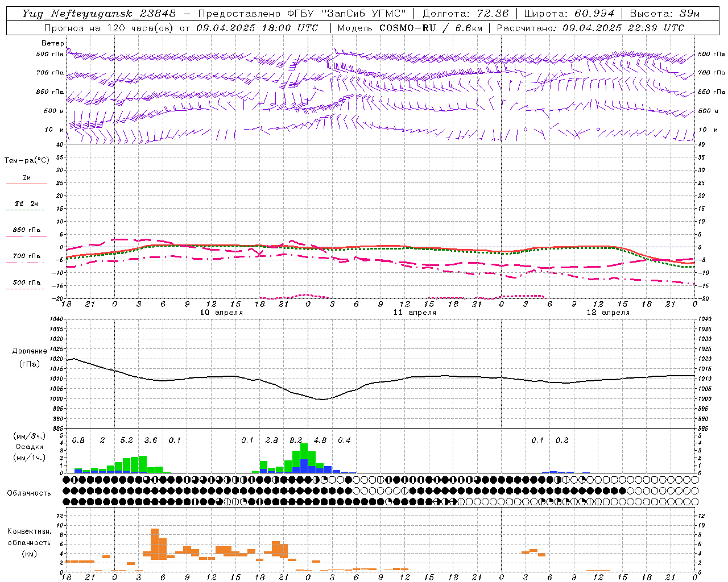Screen dimensions: 728x582
Task: Click the 11 апреля date label
Action: pyautogui.click(x=415, y=313)
